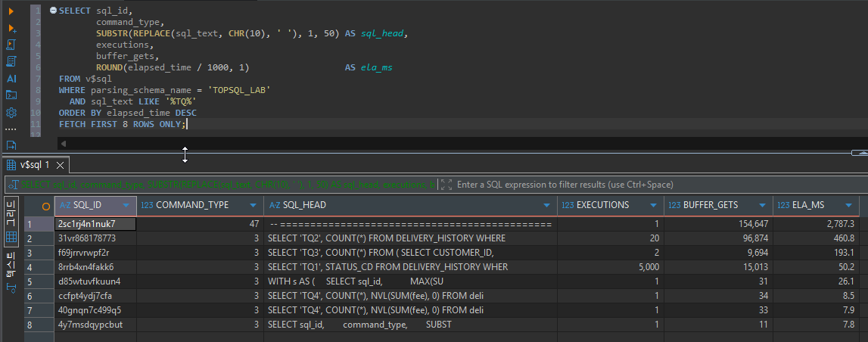This screenshot has width=868, height=342.
Task: Open editor settings gear icon
Action: pos(11,112)
